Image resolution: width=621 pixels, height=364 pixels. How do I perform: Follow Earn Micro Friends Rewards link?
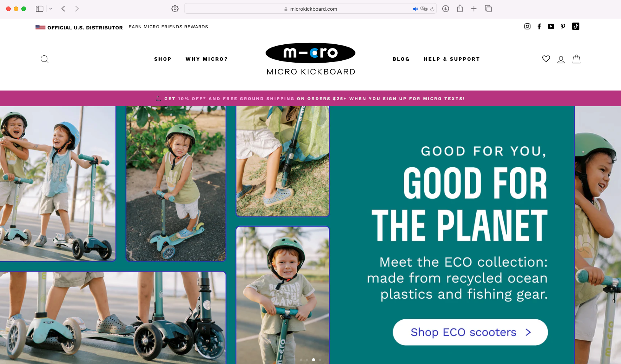pyautogui.click(x=168, y=27)
